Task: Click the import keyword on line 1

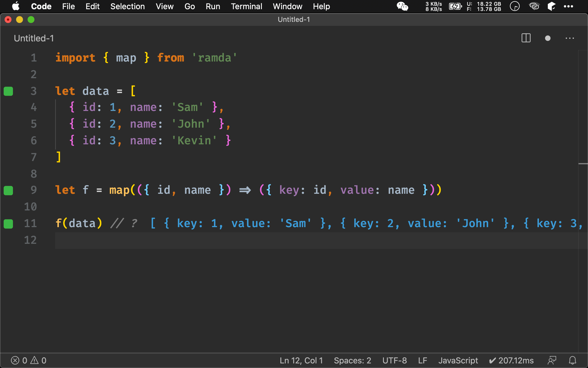Action: pos(75,58)
